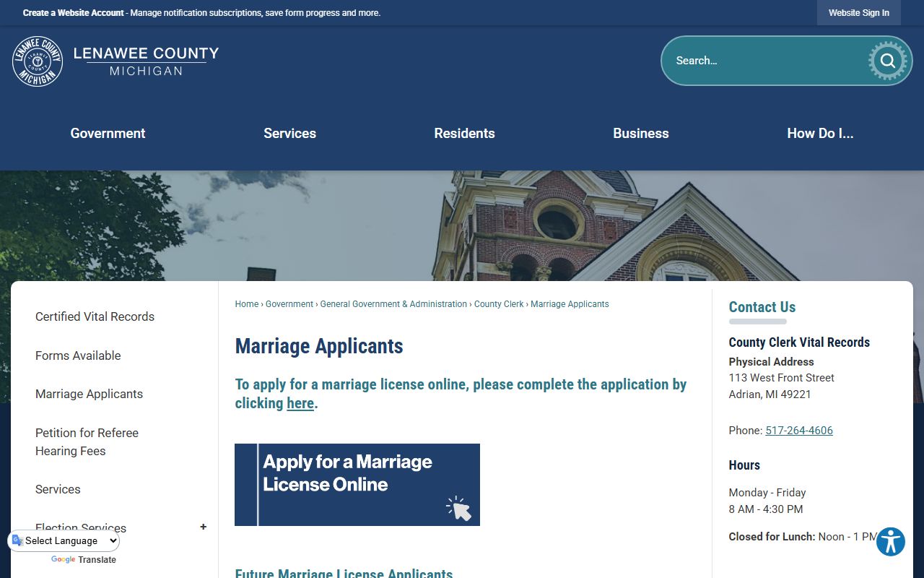Click LENAWEE COUNTY MICHIGAN site title
Screen dimensions: 924x578
pyautogui.click(x=146, y=61)
